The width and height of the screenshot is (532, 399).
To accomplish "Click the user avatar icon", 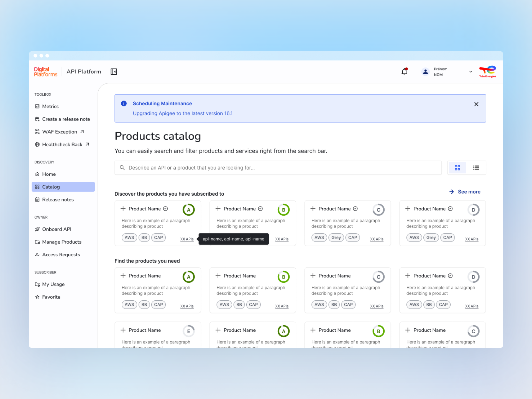I will click(x=425, y=72).
